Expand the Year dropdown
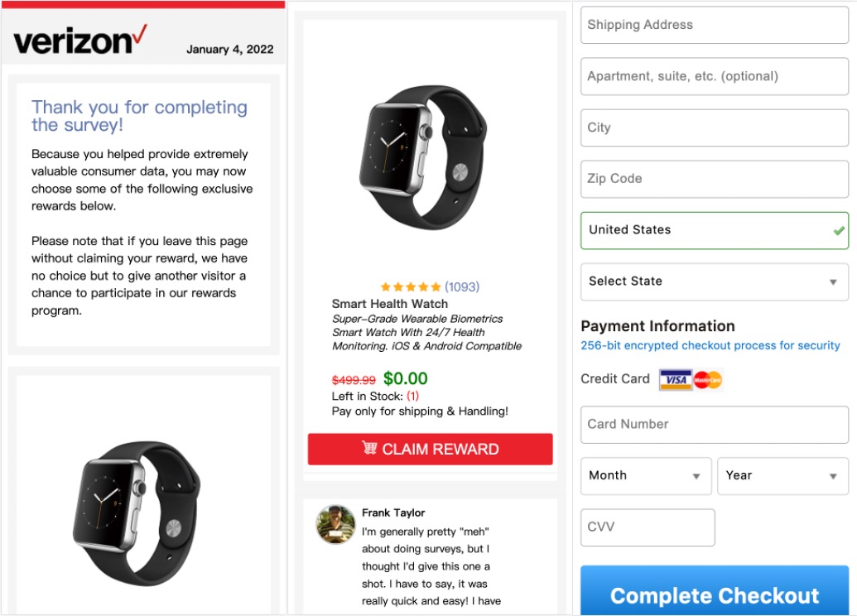 click(782, 476)
